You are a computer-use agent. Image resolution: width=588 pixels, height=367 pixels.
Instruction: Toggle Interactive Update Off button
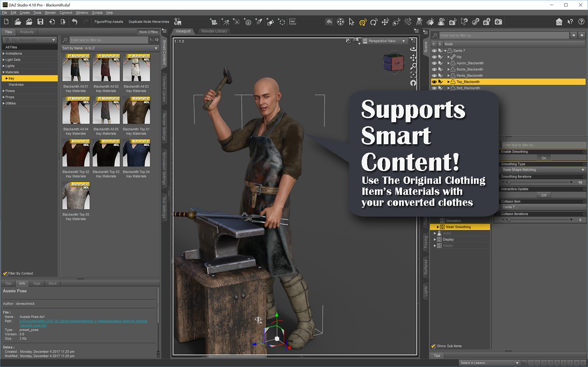tap(544, 196)
